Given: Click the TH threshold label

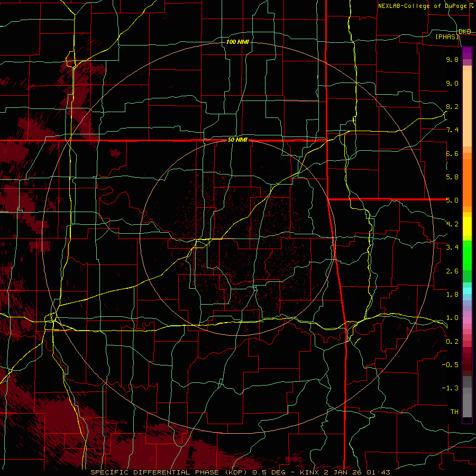Looking at the screenshot, I should pyautogui.click(x=454, y=412).
